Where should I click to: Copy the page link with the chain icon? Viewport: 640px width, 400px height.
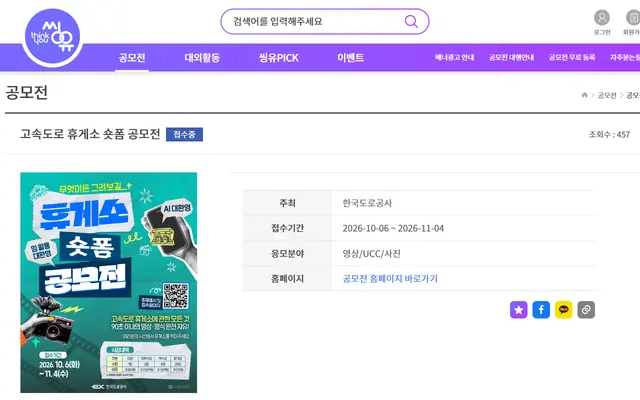click(x=586, y=310)
